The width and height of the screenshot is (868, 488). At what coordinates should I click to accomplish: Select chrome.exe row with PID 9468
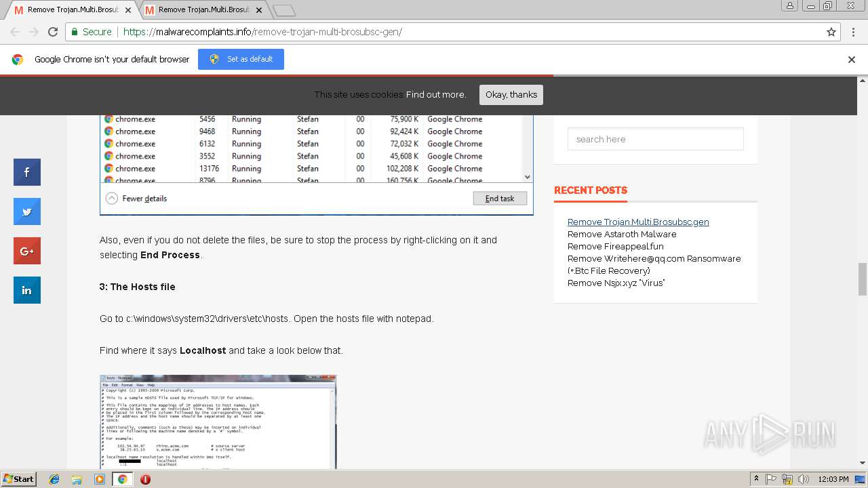(x=311, y=131)
